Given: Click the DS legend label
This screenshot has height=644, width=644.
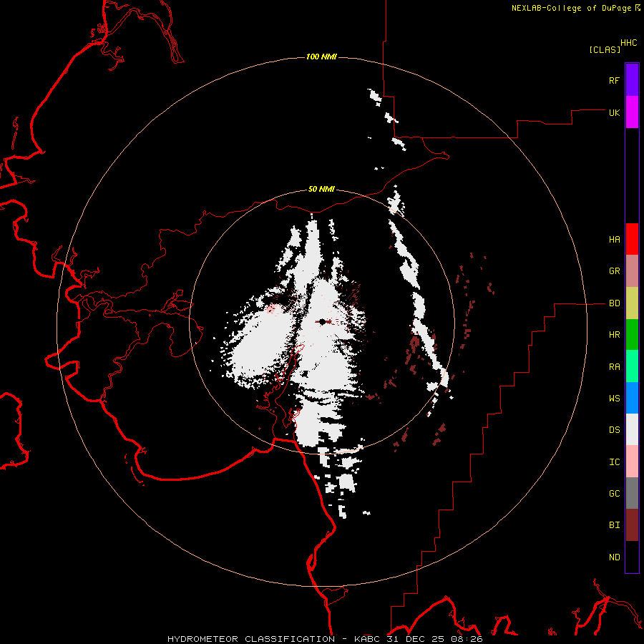Looking at the screenshot, I should pos(614,430).
